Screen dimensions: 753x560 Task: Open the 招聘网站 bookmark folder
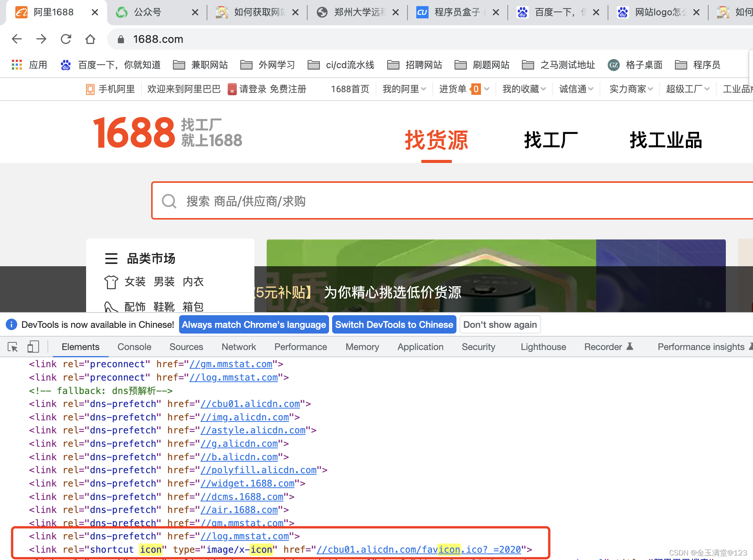coord(415,65)
